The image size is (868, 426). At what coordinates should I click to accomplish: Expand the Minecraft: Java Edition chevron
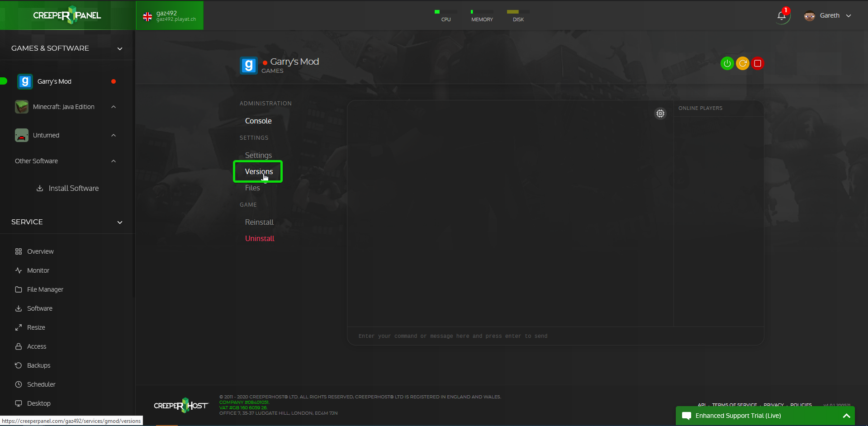pos(114,107)
